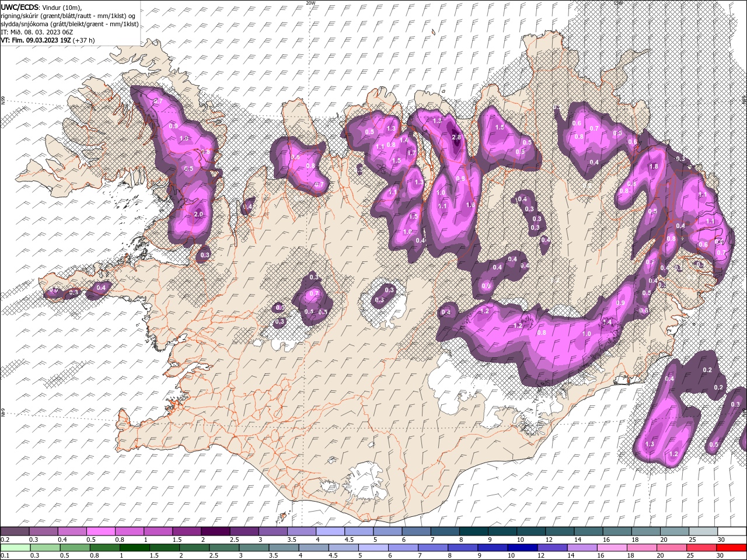Click the '0.1' label under rain legend
Image resolution: width=747 pixels, height=560 pixels.
click(x=5, y=555)
